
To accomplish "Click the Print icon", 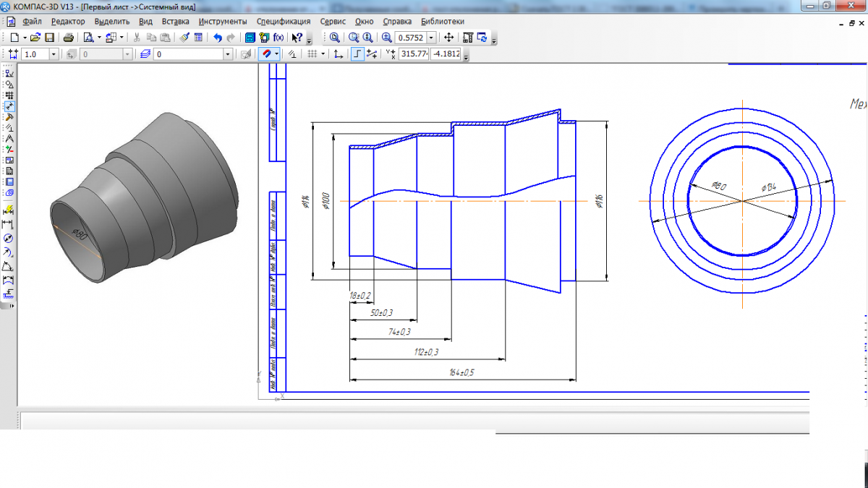I will click(68, 38).
